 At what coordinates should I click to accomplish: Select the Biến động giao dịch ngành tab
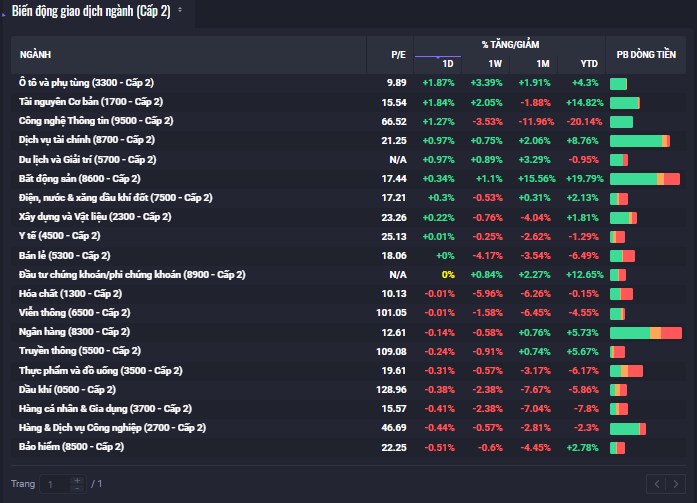pos(90,10)
